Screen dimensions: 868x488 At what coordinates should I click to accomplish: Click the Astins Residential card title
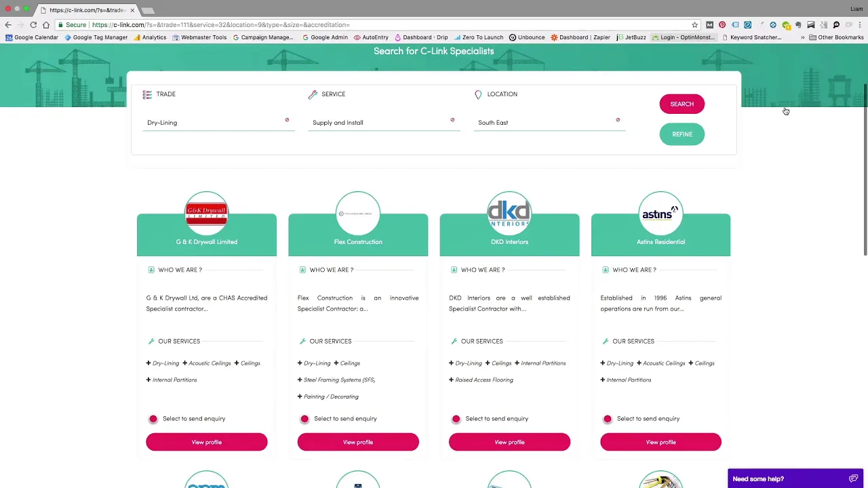(660, 242)
